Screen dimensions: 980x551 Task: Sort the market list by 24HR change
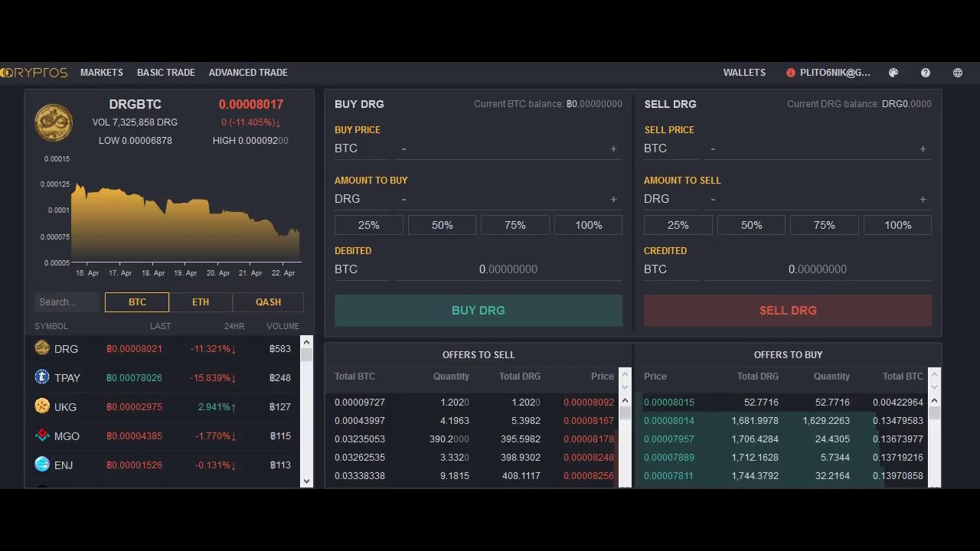click(x=234, y=326)
